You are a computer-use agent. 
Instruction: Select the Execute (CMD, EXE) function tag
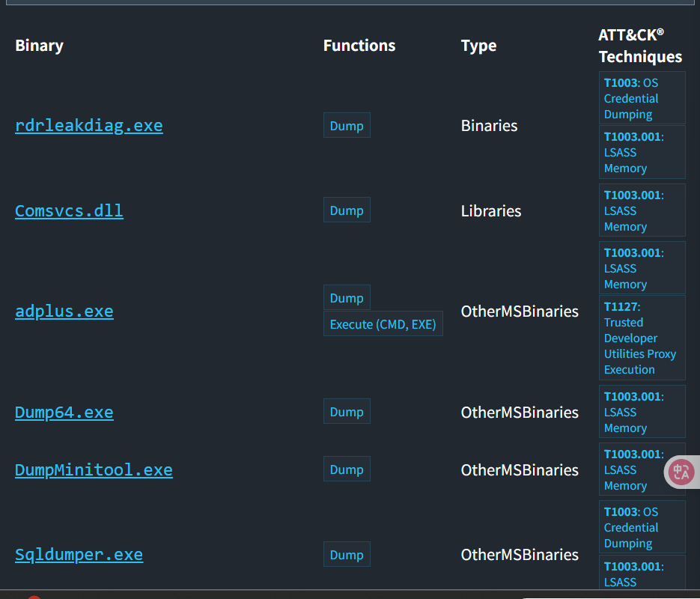pyautogui.click(x=383, y=324)
